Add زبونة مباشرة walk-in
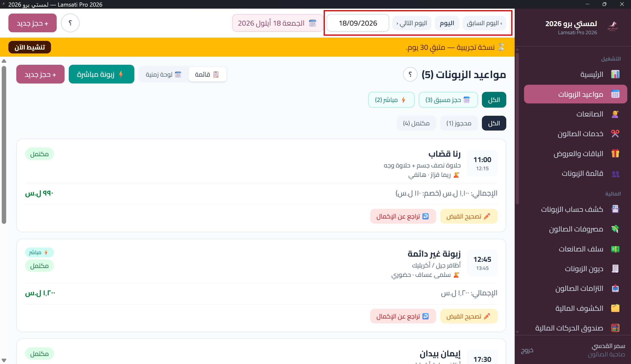 click(x=101, y=74)
